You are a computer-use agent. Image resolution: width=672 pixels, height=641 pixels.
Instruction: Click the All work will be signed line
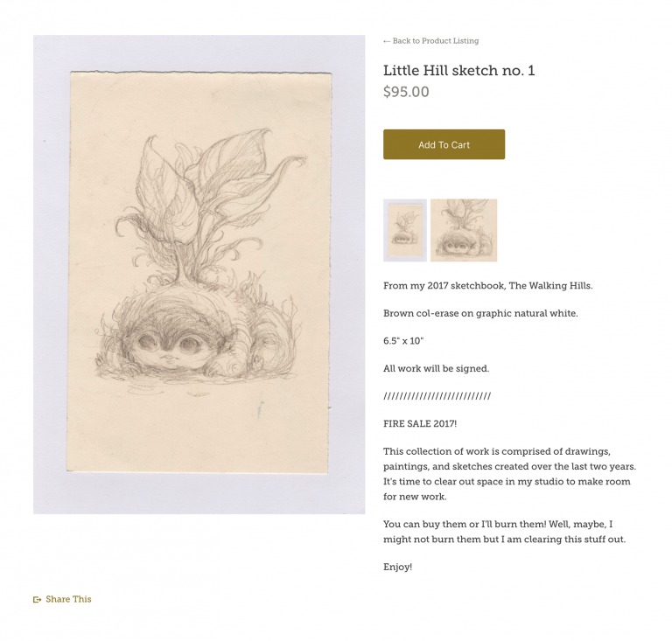pos(436,368)
